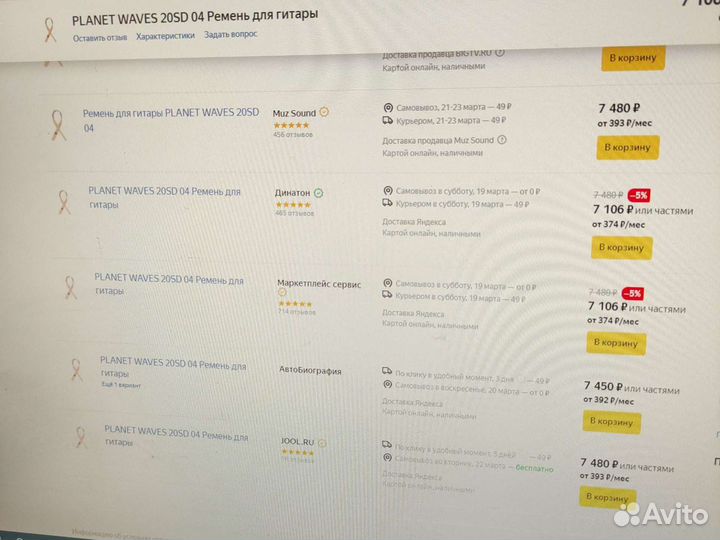Viewport: 720px width, 540px height.
Task: Open the Задать вопрос tab
Action: [x=230, y=35]
